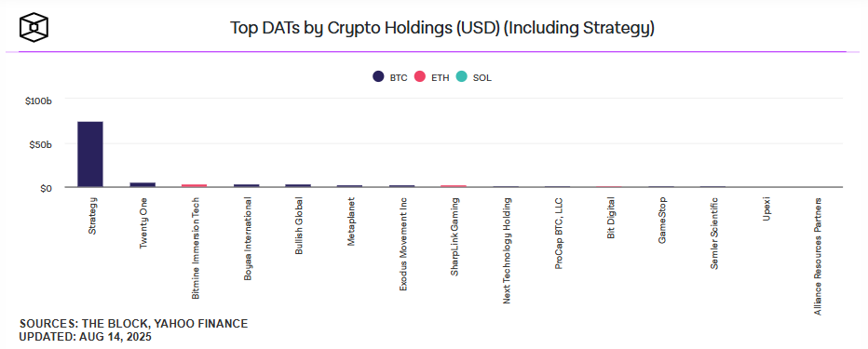Select the pink SharpLink Gaming bar
Screen dimensions: 868x349
(x=454, y=186)
